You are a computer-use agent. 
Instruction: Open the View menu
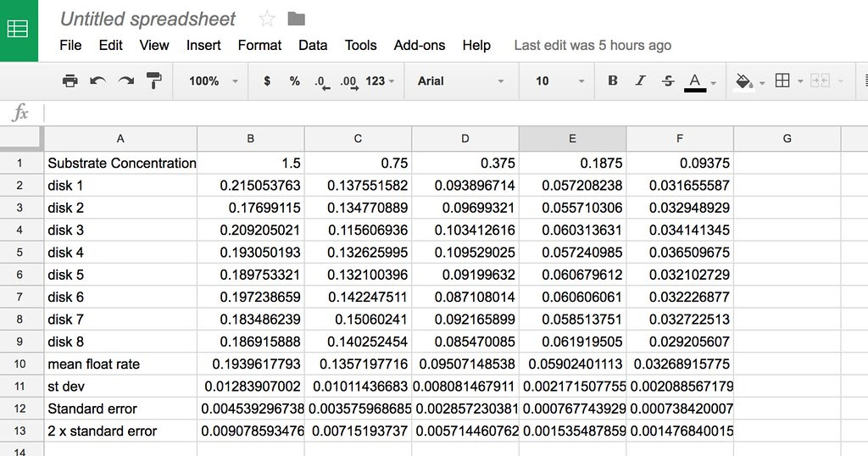154,46
